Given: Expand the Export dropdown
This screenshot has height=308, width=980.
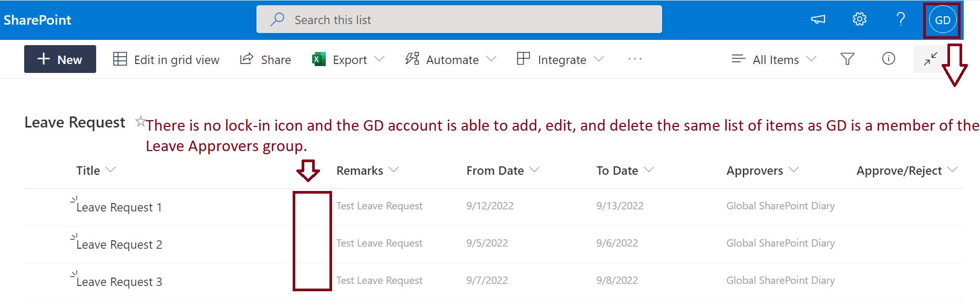Looking at the screenshot, I should 379,59.
